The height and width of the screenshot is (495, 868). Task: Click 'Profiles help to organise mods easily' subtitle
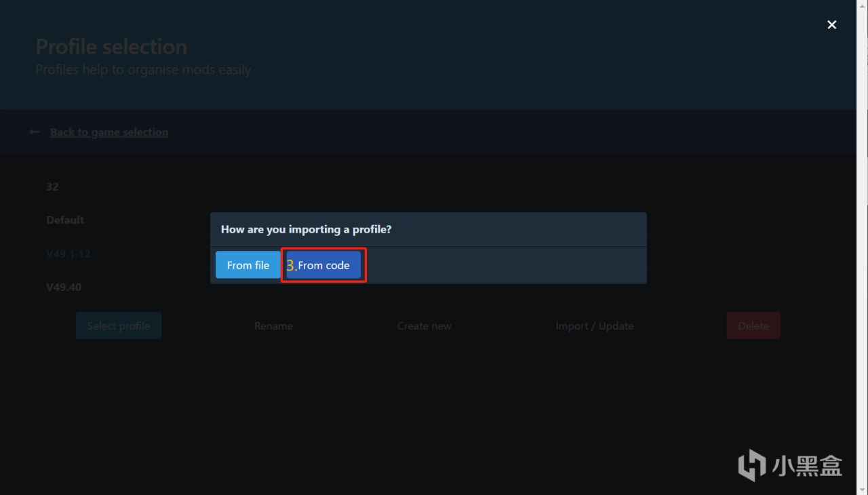pyautogui.click(x=143, y=70)
